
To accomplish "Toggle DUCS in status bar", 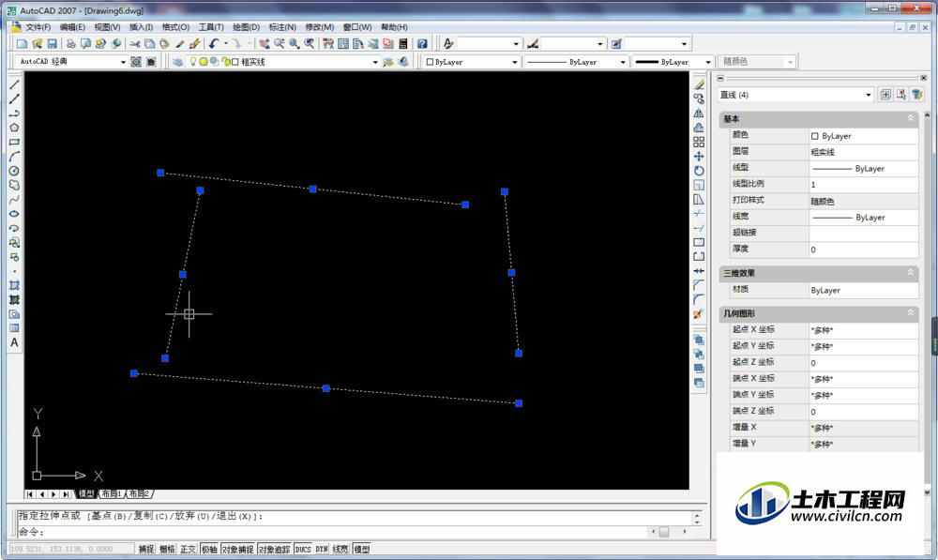I will click(x=303, y=549).
